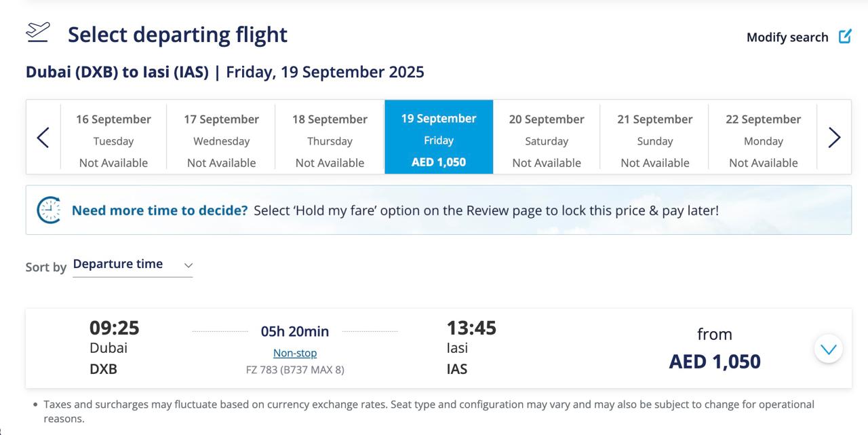Click the Modify search edit pencil icon

pyautogui.click(x=845, y=37)
